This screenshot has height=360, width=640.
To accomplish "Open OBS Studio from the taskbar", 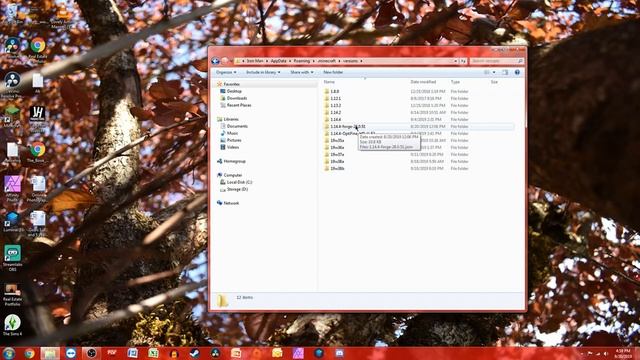I will click(91, 353).
